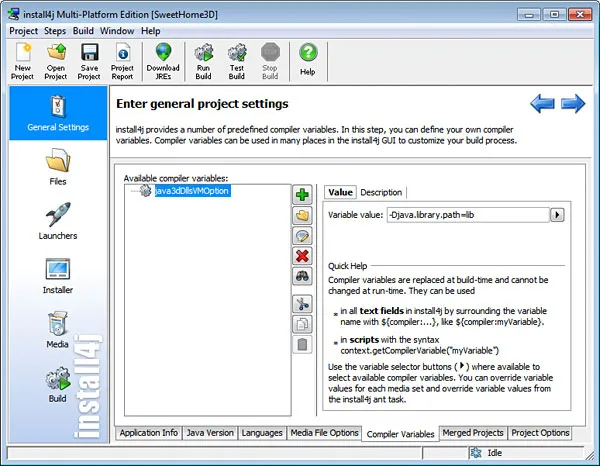The width and height of the screenshot is (600, 466).
Task: Click the Save Project floppy icon
Action: tap(89, 53)
